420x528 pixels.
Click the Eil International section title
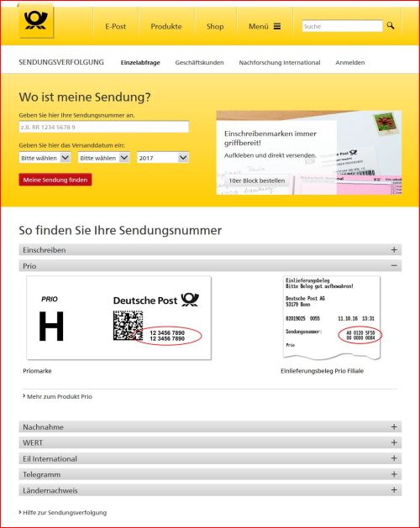[50, 458]
